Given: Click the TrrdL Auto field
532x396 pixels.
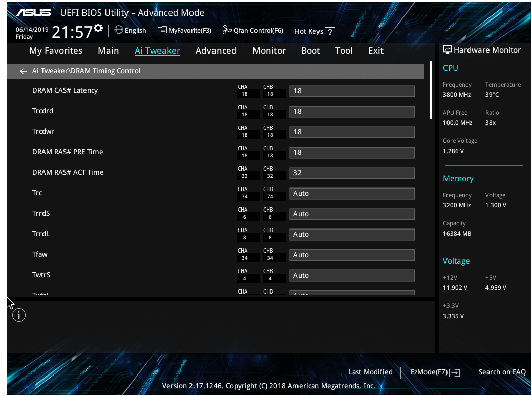Looking at the screenshot, I should click(352, 234).
